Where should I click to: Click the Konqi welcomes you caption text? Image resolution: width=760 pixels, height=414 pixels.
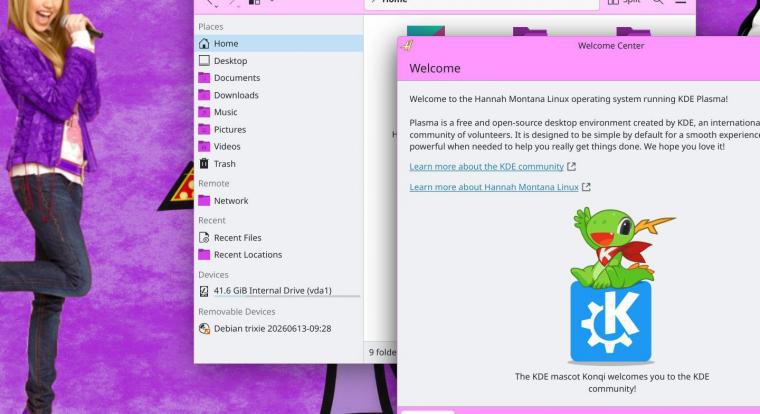[612, 382]
